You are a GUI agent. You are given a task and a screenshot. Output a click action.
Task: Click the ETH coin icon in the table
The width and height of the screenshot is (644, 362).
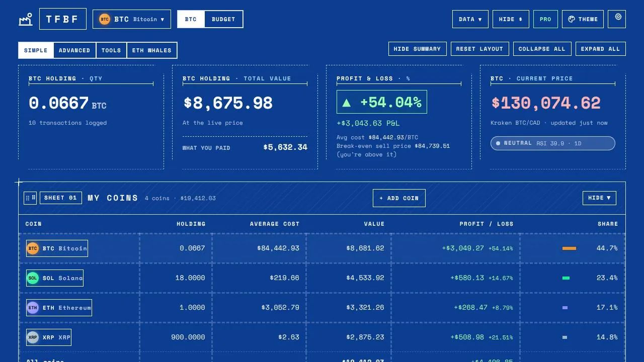click(33, 308)
